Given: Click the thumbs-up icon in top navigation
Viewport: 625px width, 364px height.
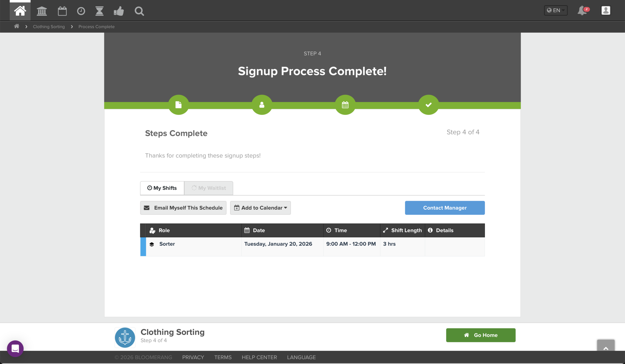Looking at the screenshot, I should pos(119,11).
